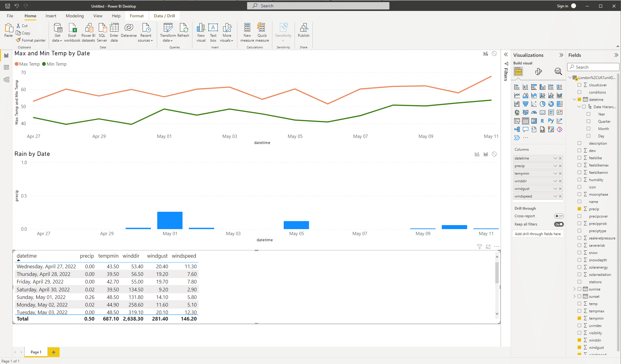Click Sign in at top right
621x364 pixels.
pos(562,6)
